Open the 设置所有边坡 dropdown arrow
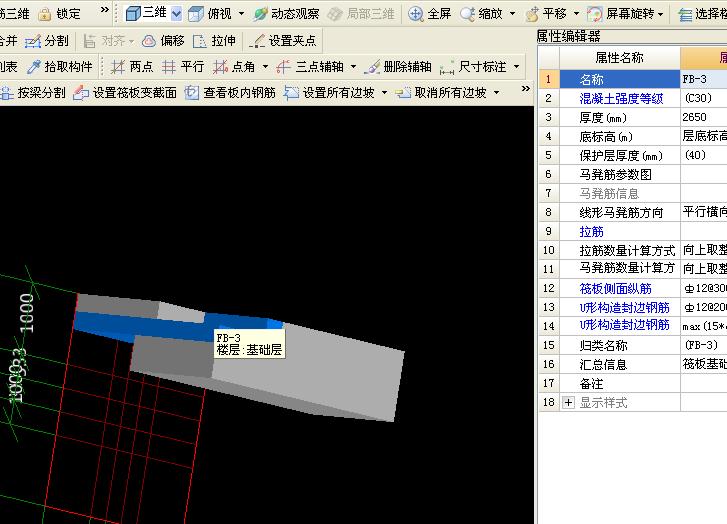Screen dimensions: 727x524 [x=384, y=93]
